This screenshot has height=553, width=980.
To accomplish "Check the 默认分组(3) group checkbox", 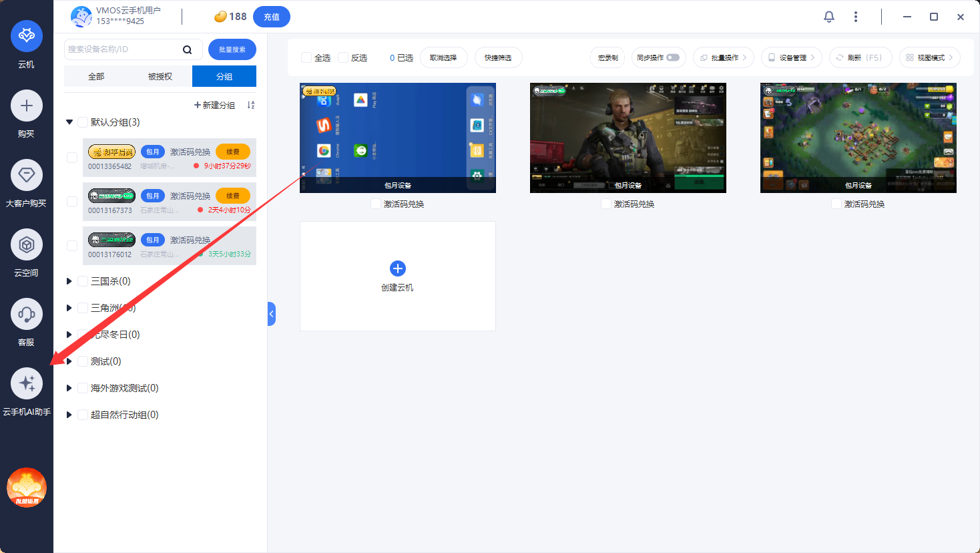I will 83,122.
